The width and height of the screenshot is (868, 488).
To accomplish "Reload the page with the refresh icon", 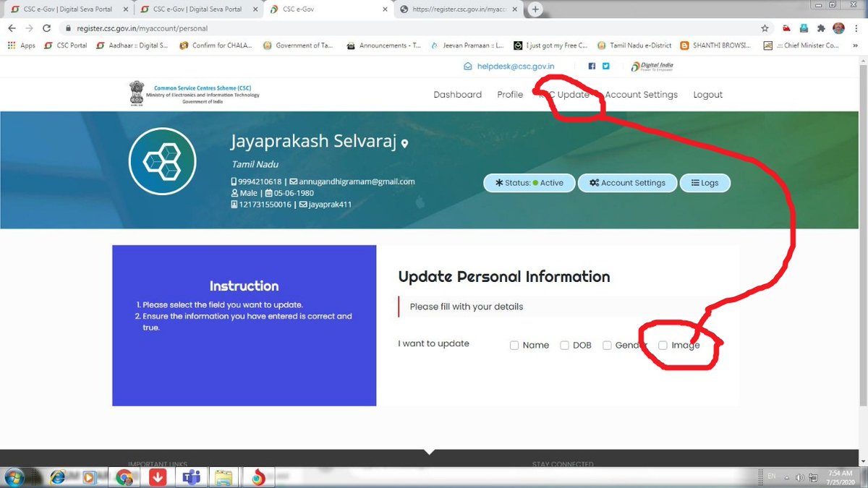I will (x=47, y=28).
